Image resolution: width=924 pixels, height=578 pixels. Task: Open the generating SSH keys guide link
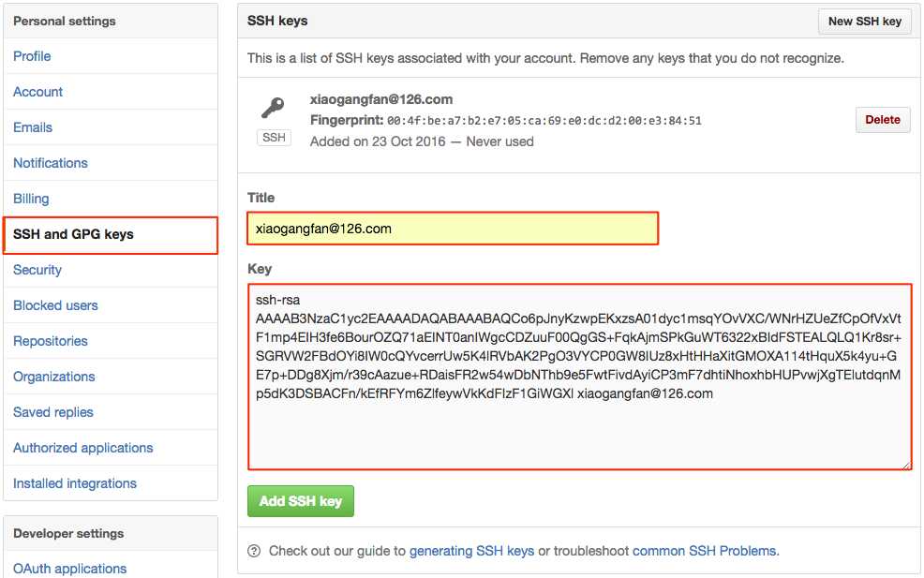pyautogui.click(x=471, y=551)
